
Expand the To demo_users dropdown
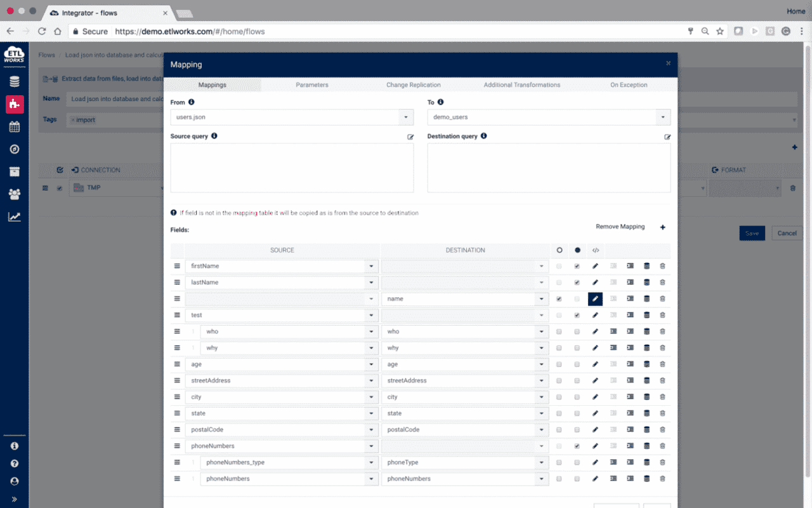(663, 117)
